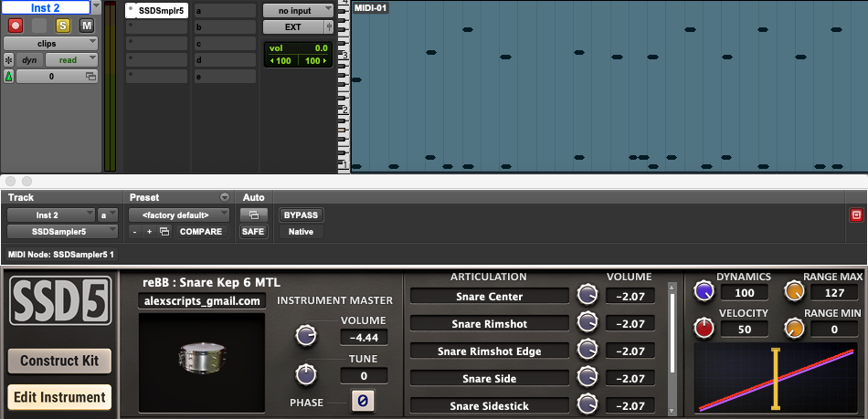The height and width of the screenshot is (419, 868).
Task: Click the COMPARE button
Action: tap(201, 232)
